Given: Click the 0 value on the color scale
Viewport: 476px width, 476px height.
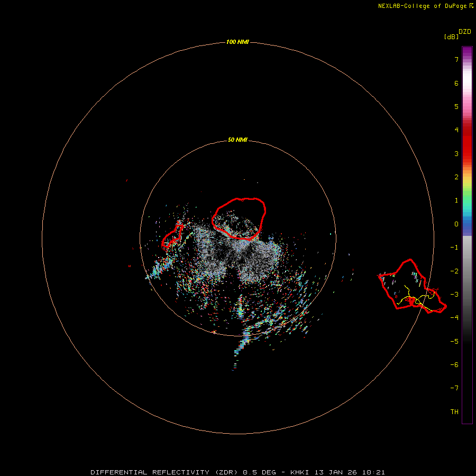Looking at the screenshot, I should (x=456, y=224).
